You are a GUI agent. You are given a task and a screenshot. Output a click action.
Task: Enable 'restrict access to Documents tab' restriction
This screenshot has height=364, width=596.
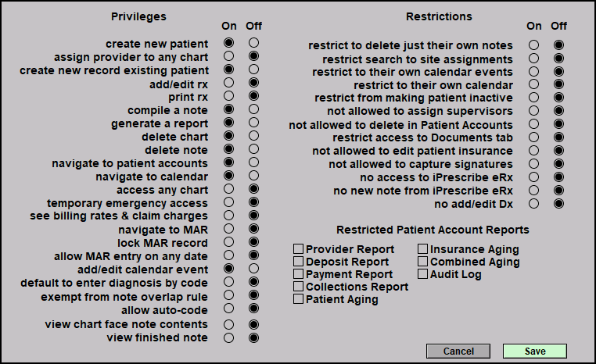[533, 137]
